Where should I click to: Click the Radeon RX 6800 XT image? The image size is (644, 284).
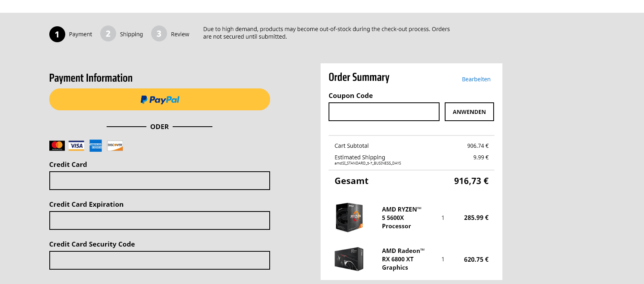[x=349, y=259]
